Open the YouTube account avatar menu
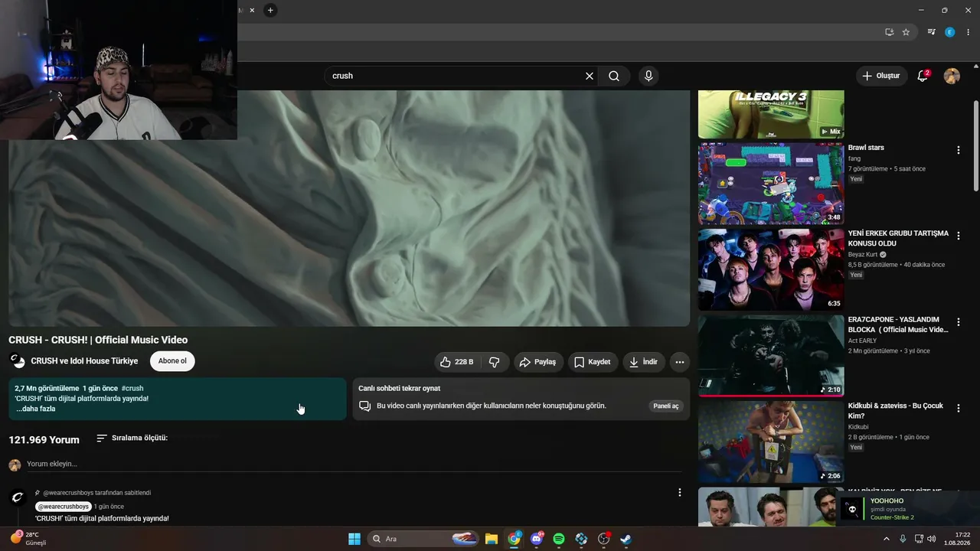The image size is (980, 551). point(952,76)
